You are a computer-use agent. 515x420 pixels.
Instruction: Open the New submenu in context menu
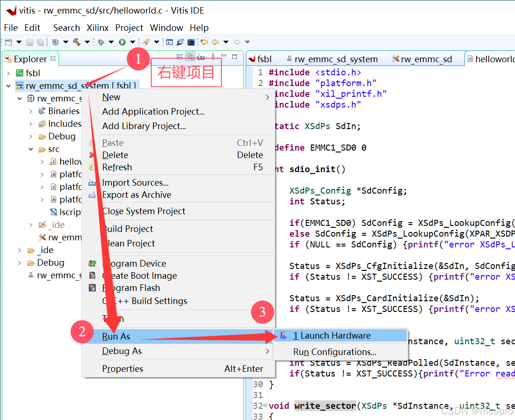(x=178, y=97)
